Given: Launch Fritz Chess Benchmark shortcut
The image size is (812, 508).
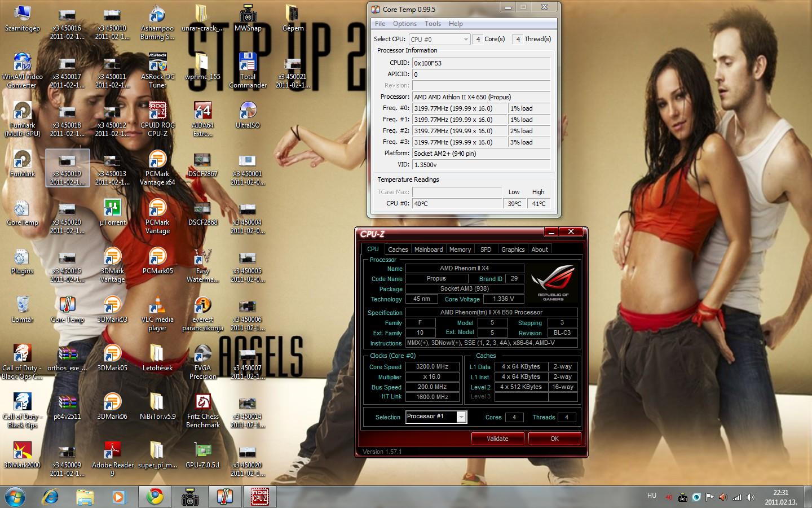Looking at the screenshot, I should point(202,410).
